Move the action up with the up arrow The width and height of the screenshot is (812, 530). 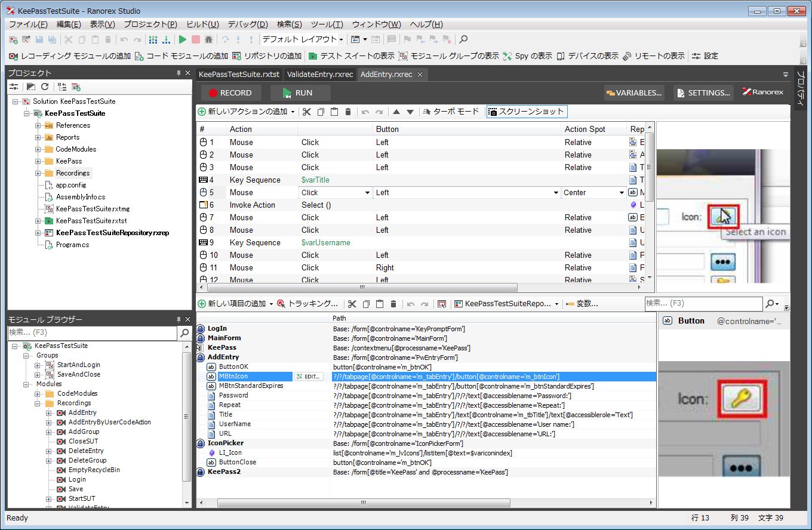tap(396, 112)
